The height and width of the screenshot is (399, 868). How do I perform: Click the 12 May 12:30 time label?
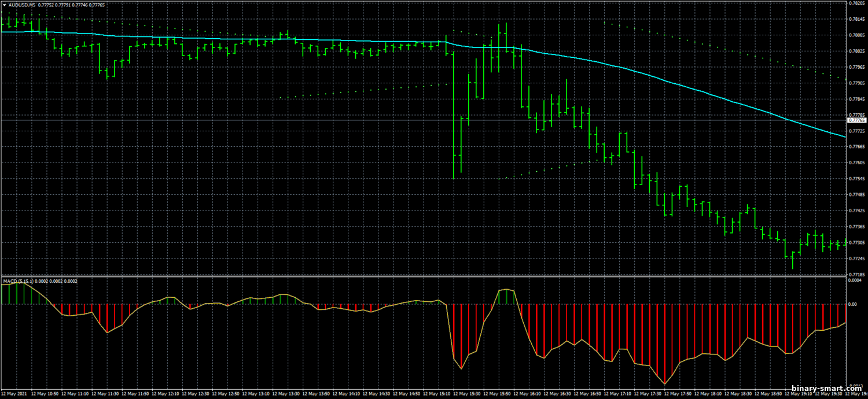[196, 394]
